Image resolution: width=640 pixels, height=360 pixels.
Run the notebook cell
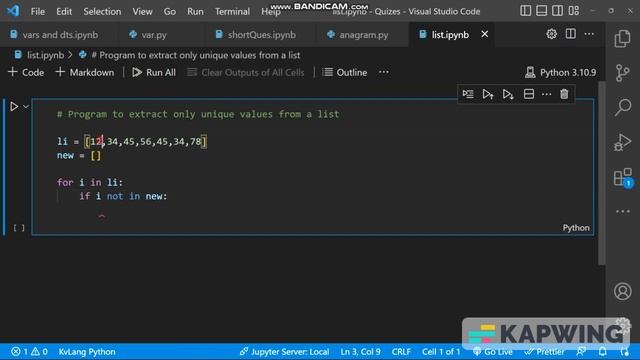pos(14,107)
